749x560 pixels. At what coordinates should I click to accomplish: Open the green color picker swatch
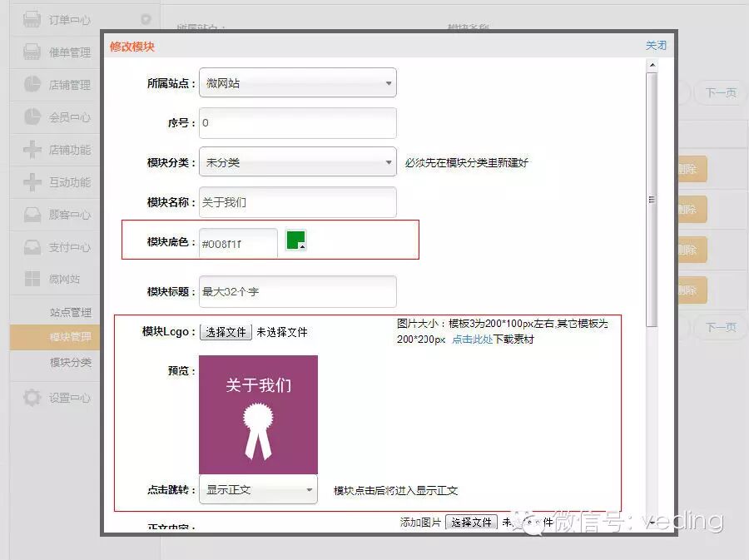tap(295, 240)
